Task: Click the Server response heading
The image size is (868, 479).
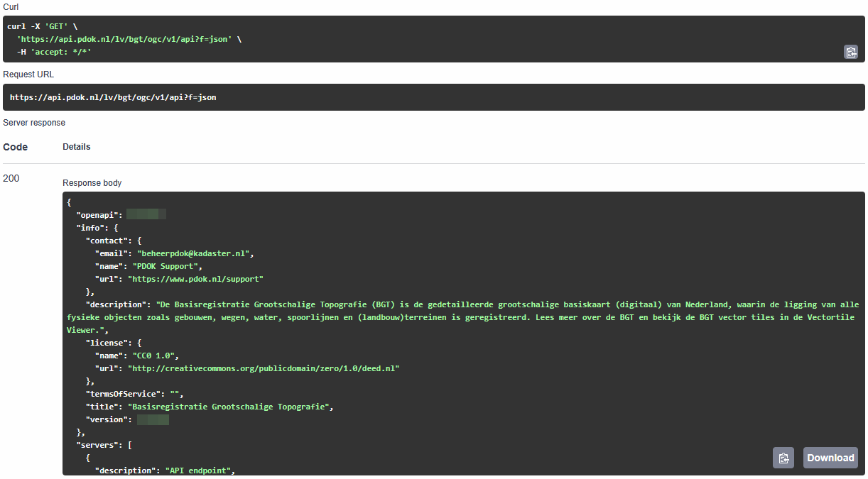Action: tap(34, 122)
